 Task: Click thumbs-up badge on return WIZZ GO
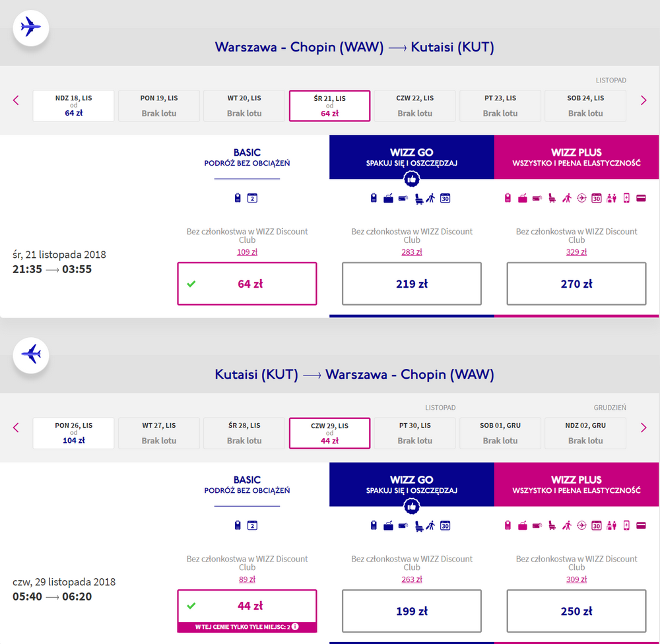click(411, 506)
